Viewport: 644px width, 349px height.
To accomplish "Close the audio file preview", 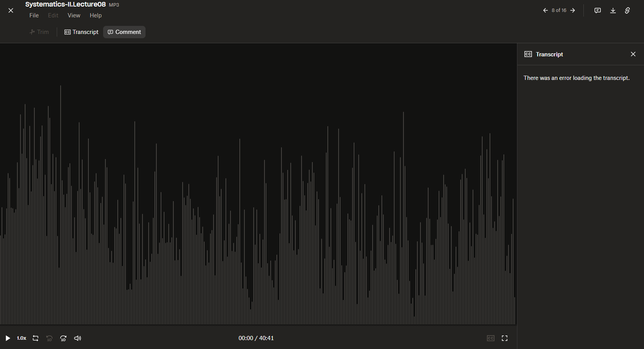I will [11, 10].
